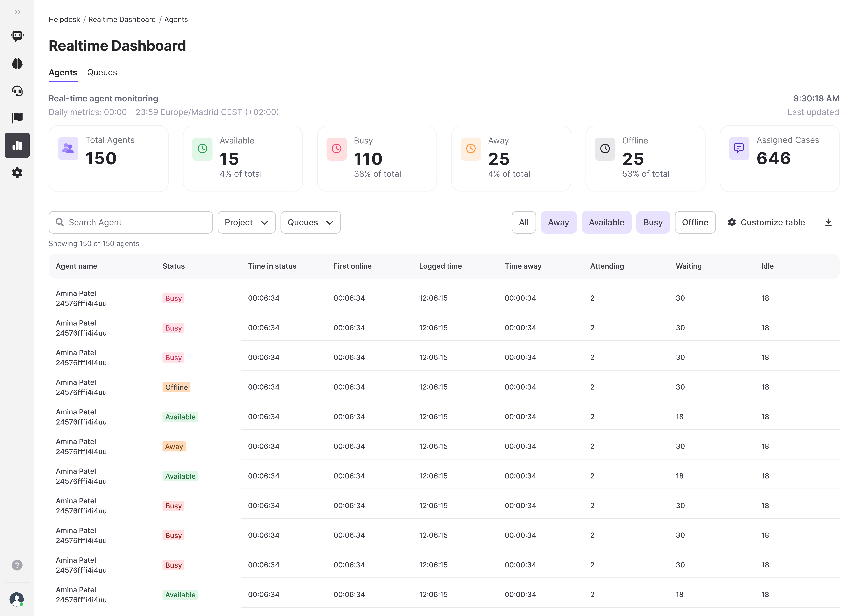The width and height of the screenshot is (854, 616).
Task: Click the download table icon
Action: click(x=828, y=222)
